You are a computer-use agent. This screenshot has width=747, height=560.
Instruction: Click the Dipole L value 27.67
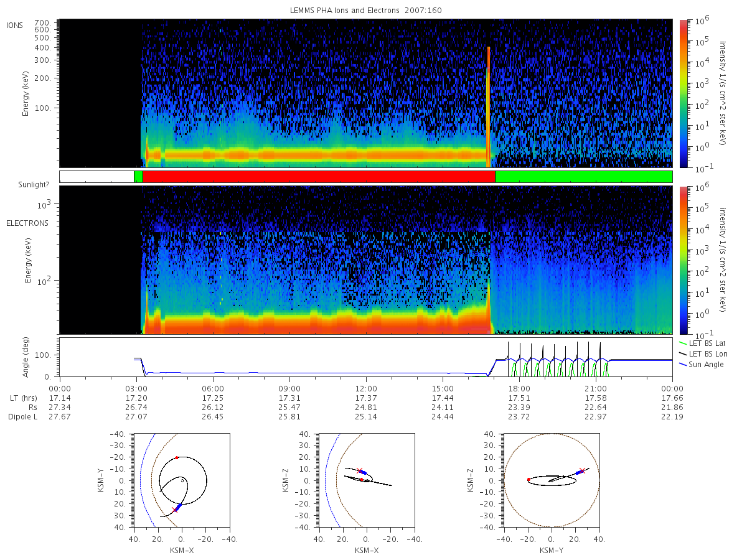coord(60,417)
